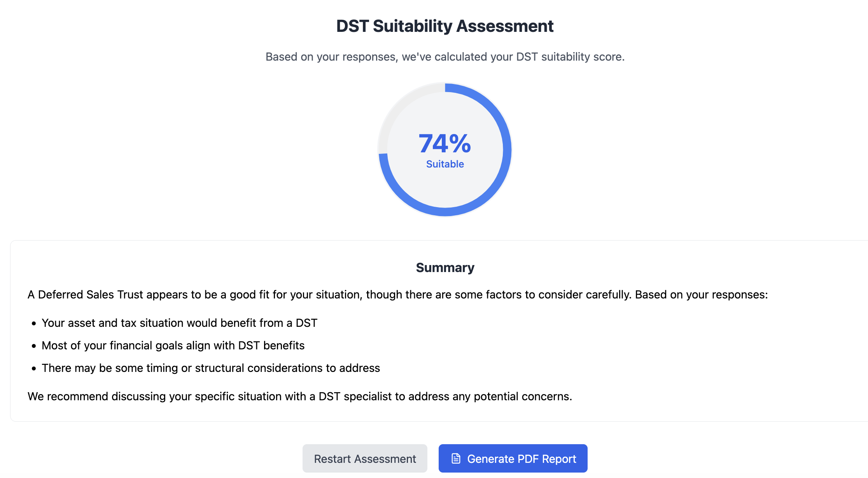
Task: Click the Deferred Sales Trust intro sentence
Action: click(397, 295)
